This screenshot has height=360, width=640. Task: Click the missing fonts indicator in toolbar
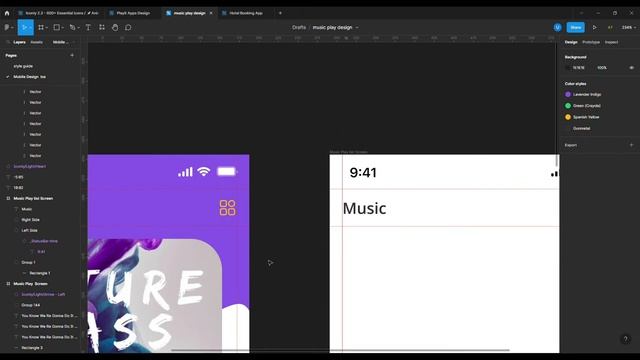click(610, 27)
